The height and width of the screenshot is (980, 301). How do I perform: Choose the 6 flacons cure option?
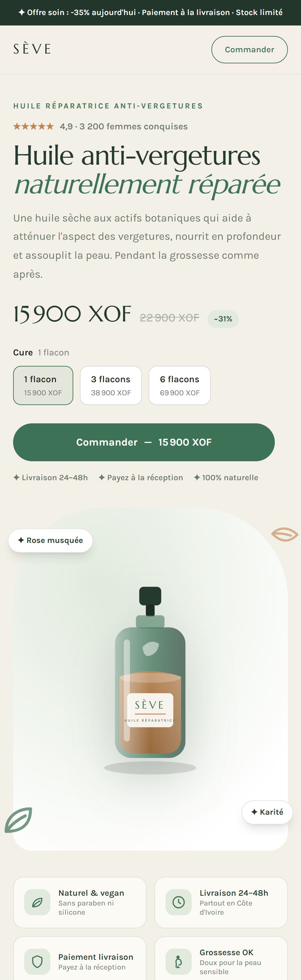[x=180, y=385]
